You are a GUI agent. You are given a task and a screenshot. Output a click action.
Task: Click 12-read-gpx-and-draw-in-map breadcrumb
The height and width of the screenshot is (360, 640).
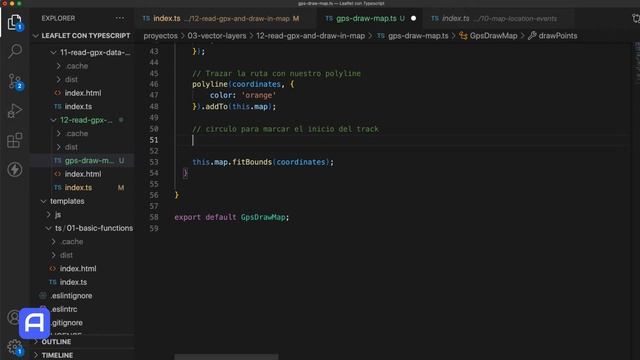click(310, 36)
